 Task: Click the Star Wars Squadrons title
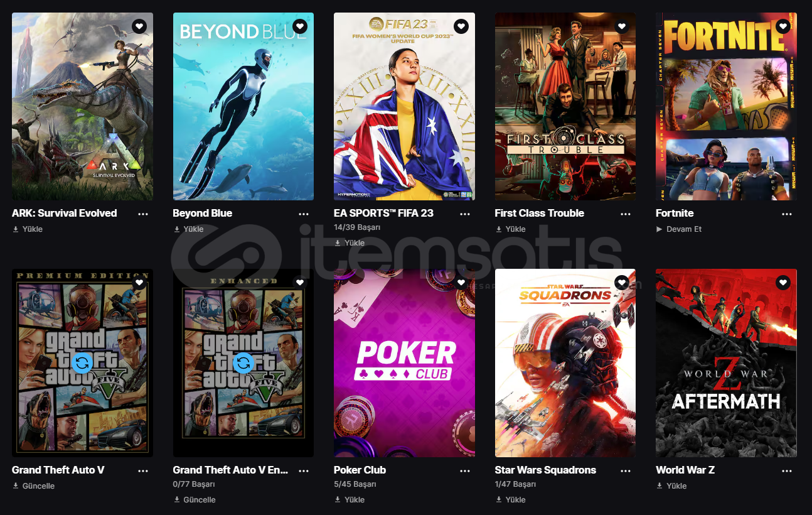pyautogui.click(x=545, y=470)
